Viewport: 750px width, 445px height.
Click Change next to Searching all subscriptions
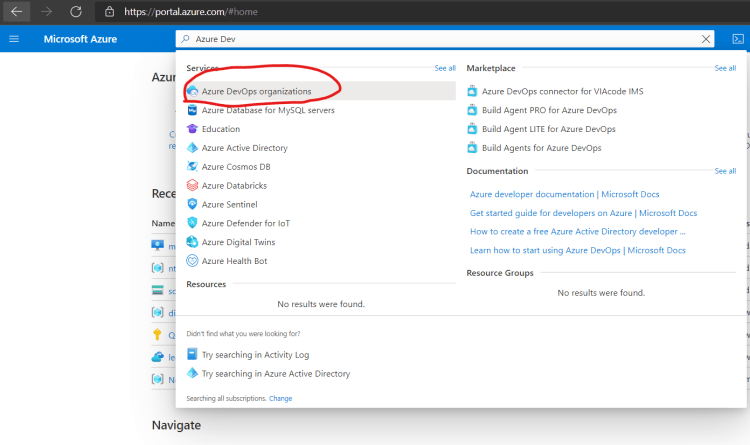tap(280, 398)
